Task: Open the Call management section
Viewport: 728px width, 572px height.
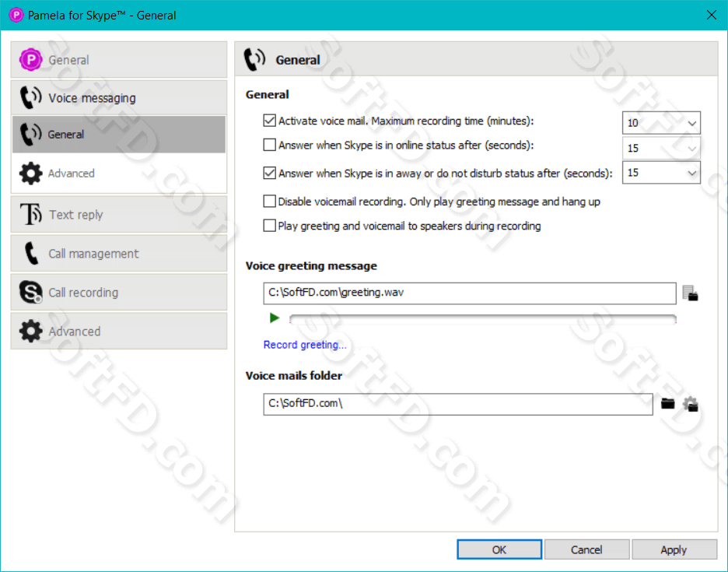Action: pyautogui.click(x=119, y=254)
